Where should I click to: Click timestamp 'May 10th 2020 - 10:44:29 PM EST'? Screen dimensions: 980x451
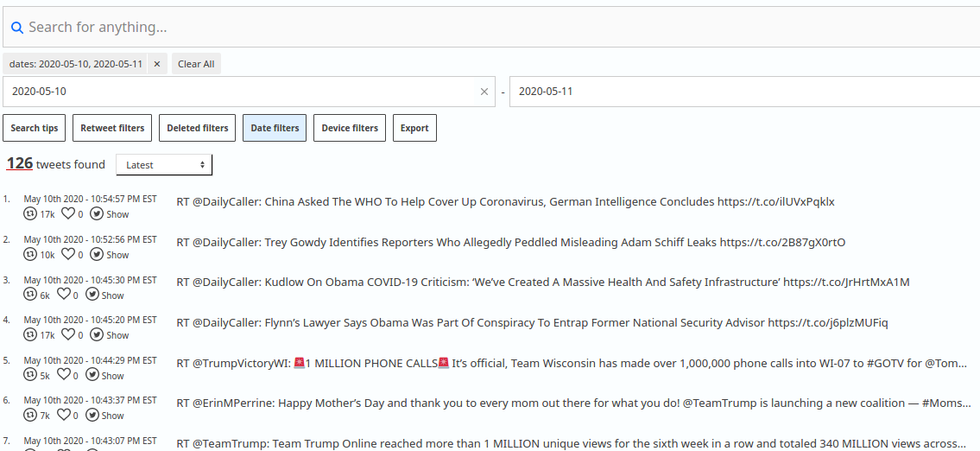(90, 360)
